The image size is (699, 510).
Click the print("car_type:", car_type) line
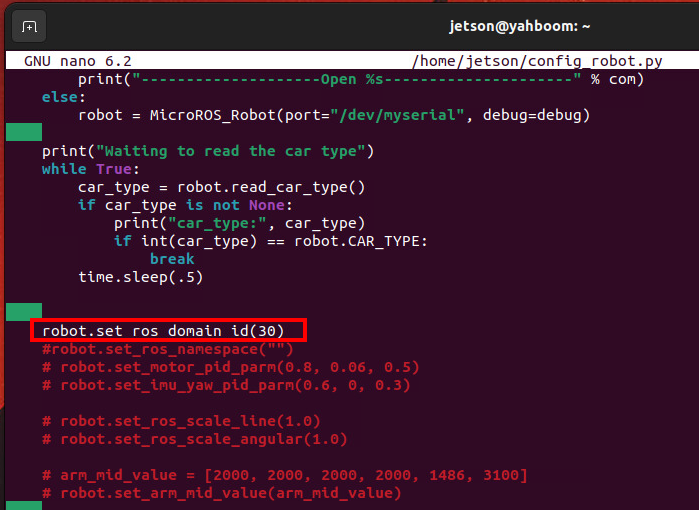click(239, 223)
